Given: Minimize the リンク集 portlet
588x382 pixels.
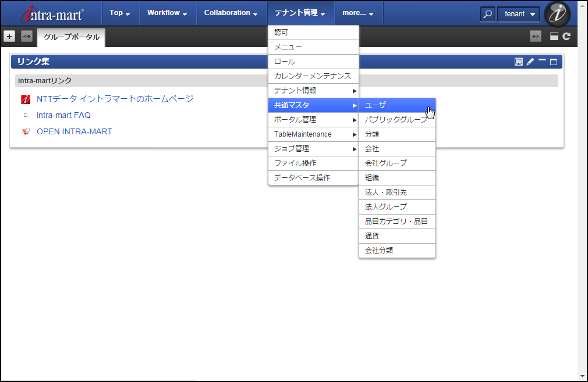Looking at the screenshot, I should (542, 61).
